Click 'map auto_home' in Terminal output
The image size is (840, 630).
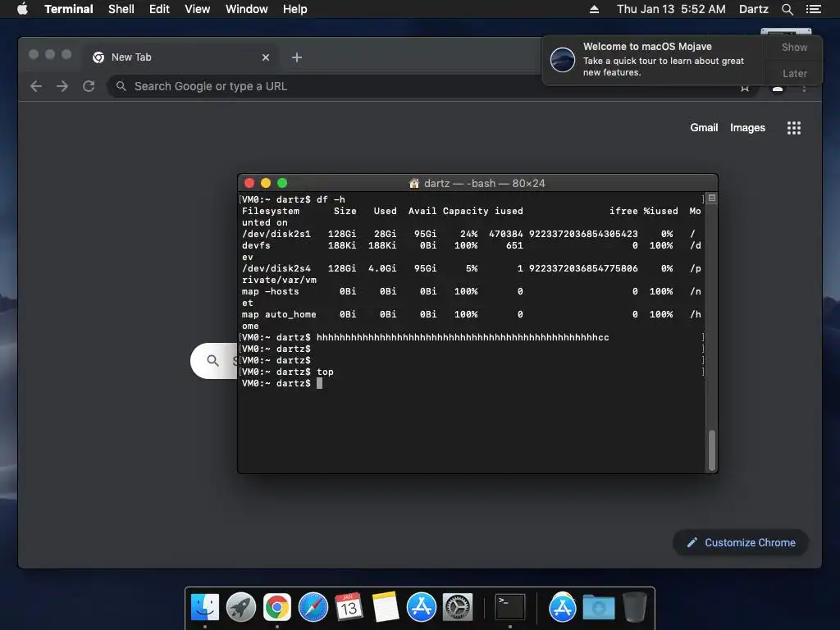pos(279,314)
